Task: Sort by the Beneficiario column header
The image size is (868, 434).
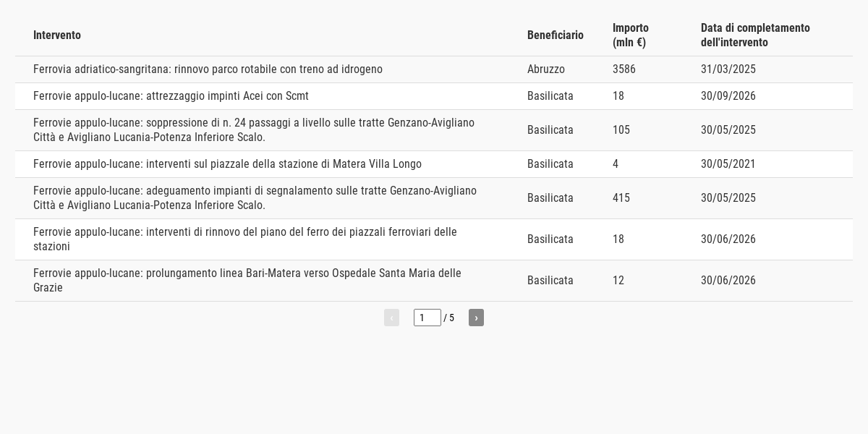Action: [556, 35]
